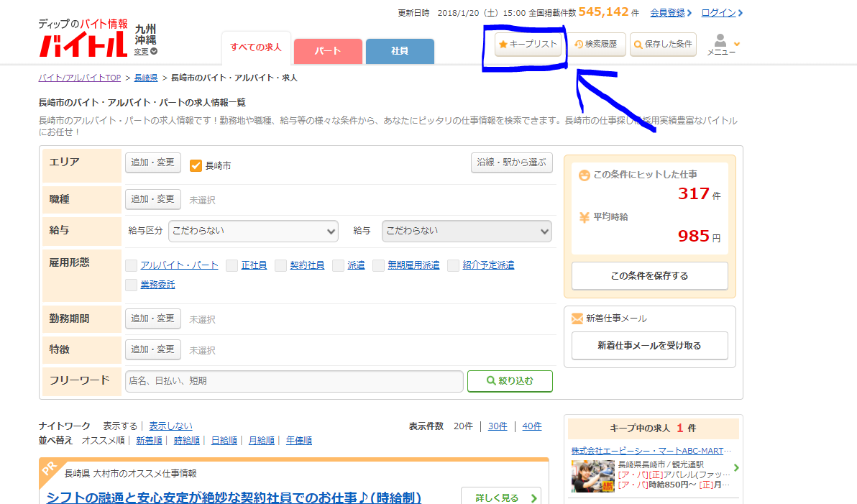Sort results by 時給順 link

(186, 441)
